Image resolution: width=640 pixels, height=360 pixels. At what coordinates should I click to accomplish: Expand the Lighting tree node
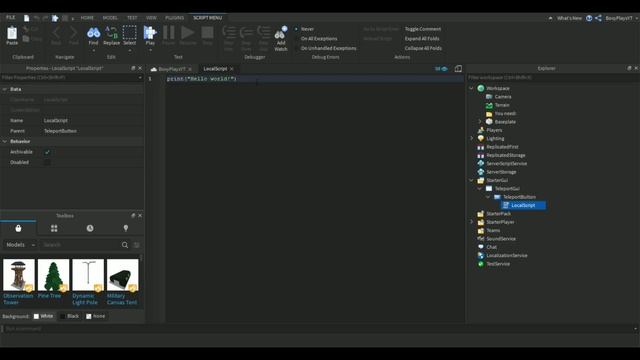tap(471, 138)
